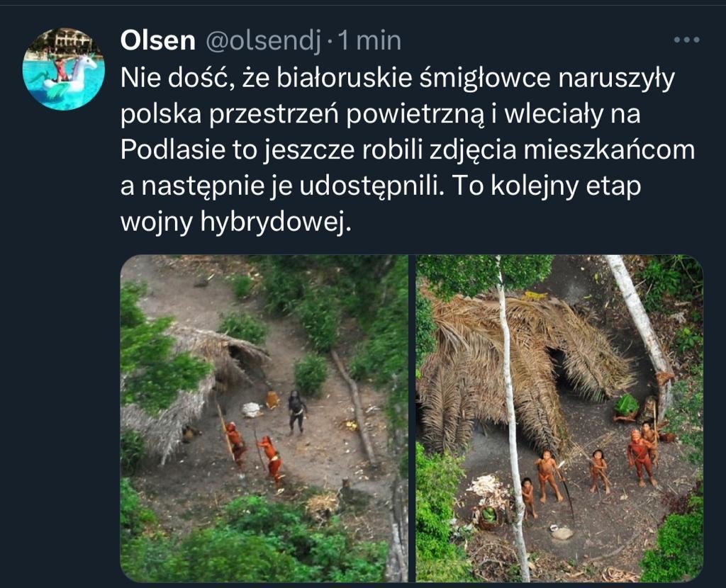726x588 pixels.
Task: Click the fallen log in left photo
Action: (354, 407)
